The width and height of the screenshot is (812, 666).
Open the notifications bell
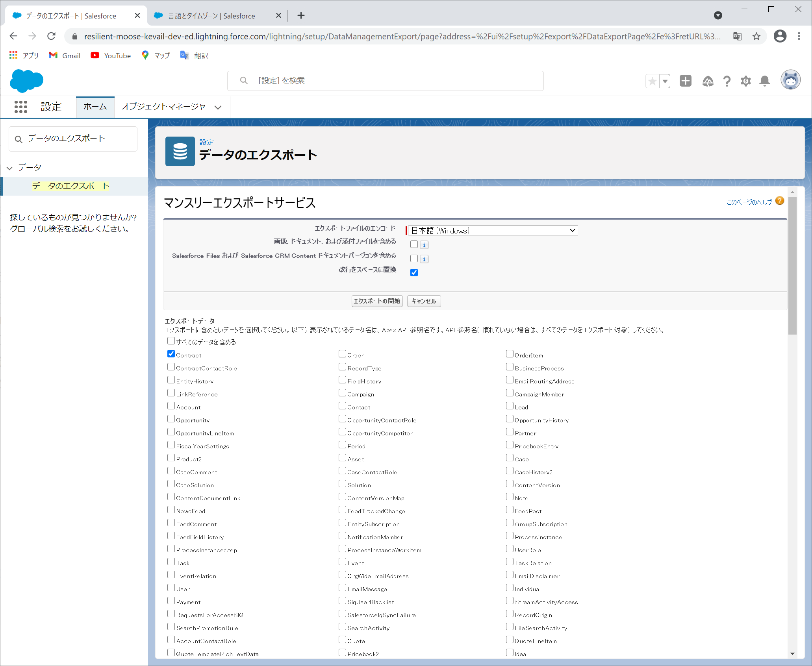coord(764,81)
